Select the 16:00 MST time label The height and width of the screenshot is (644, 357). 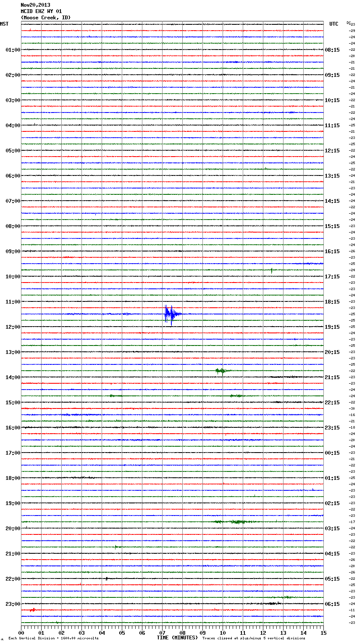(x=13, y=428)
